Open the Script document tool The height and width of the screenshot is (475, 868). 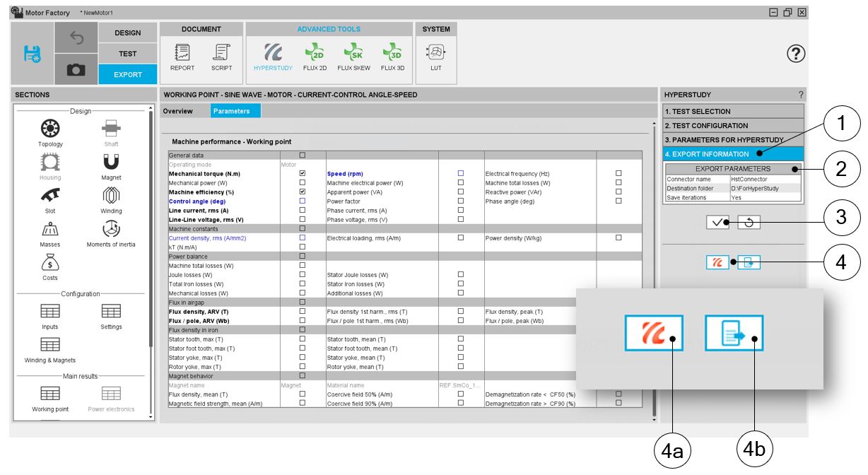221,56
